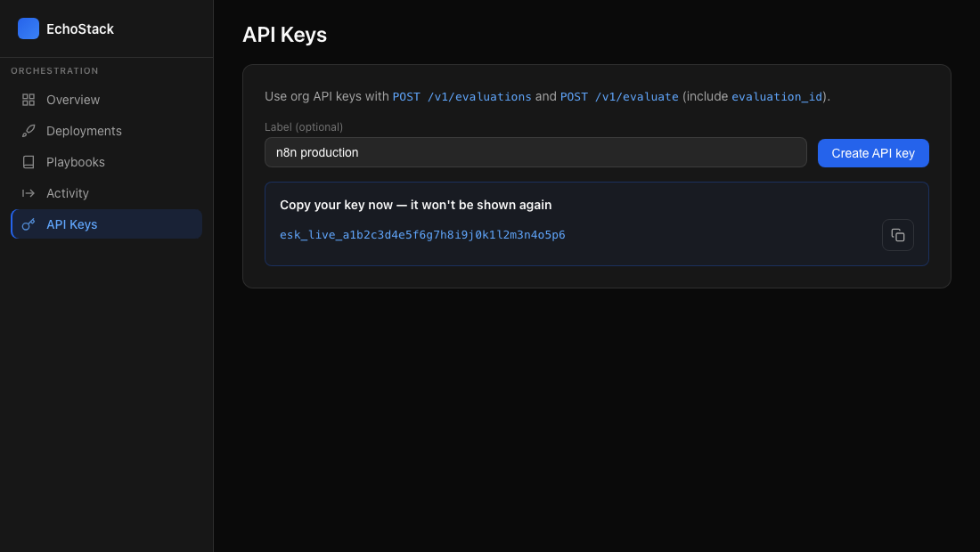The height and width of the screenshot is (552, 980).
Task: Copy the API key with the copy icon
Action: coord(897,235)
